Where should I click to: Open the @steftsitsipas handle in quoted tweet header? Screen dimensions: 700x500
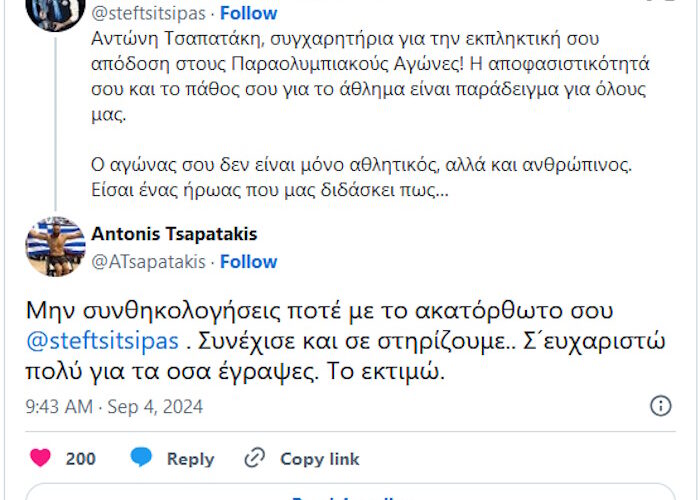pos(148,15)
